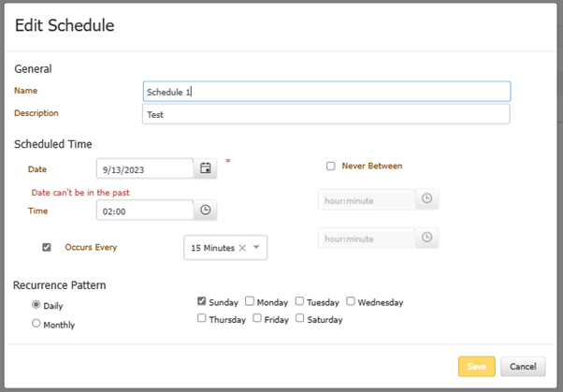Click the Edit Schedule dialog title

pos(65,25)
